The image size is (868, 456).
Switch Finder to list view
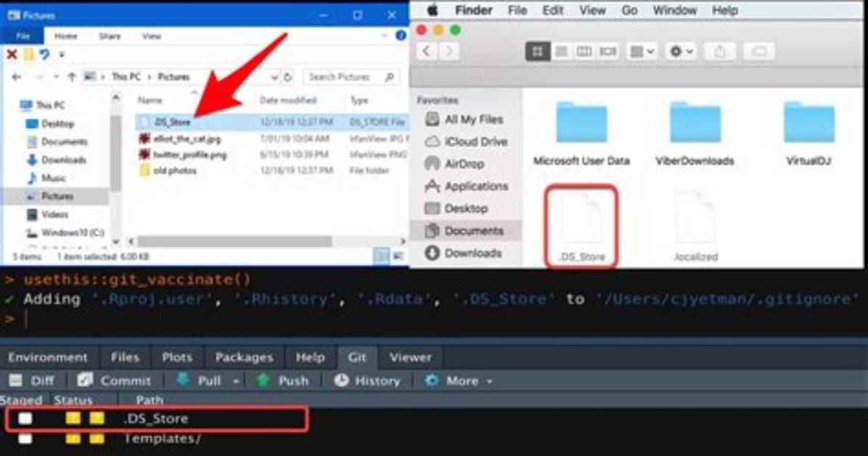pos(561,52)
